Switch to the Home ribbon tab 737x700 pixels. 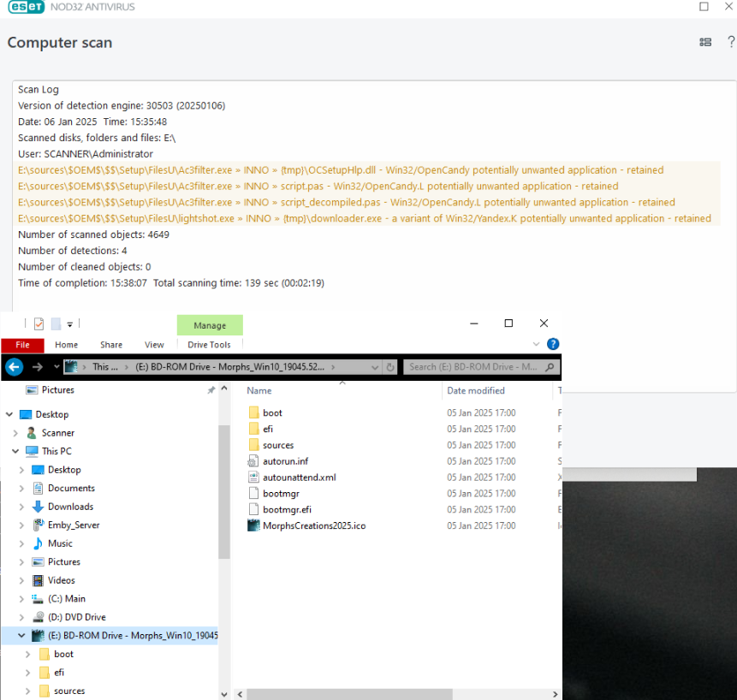(x=66, y=345)
